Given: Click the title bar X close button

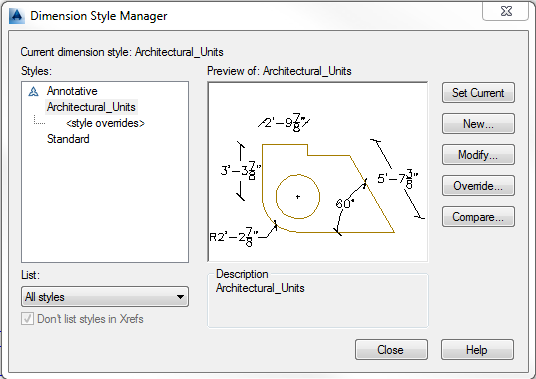Looking at the screenshot, I should coord(506,11).
